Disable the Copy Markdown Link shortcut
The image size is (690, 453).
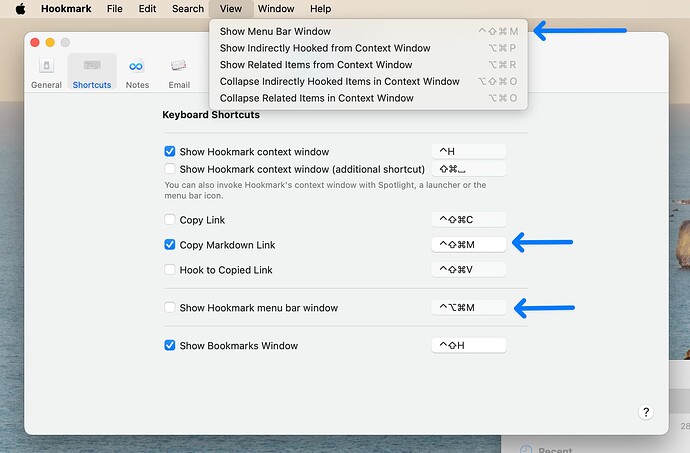point(169,244)
